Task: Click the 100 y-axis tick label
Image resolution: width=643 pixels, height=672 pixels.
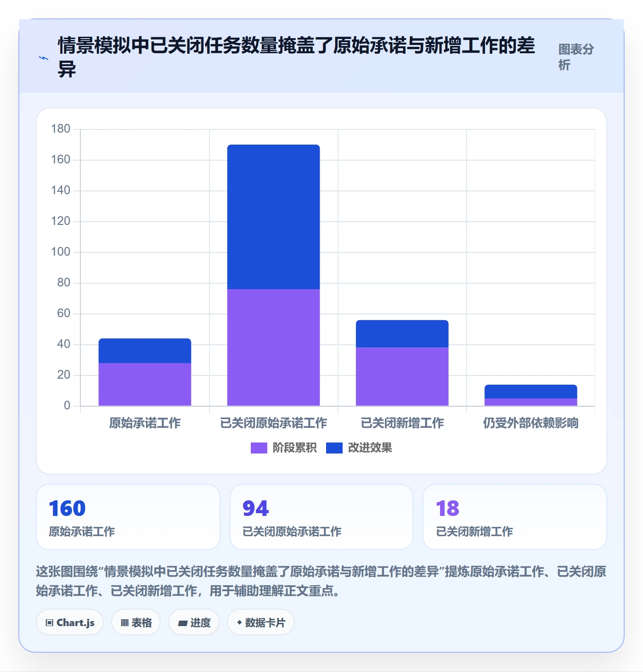Action: (61, 252)
